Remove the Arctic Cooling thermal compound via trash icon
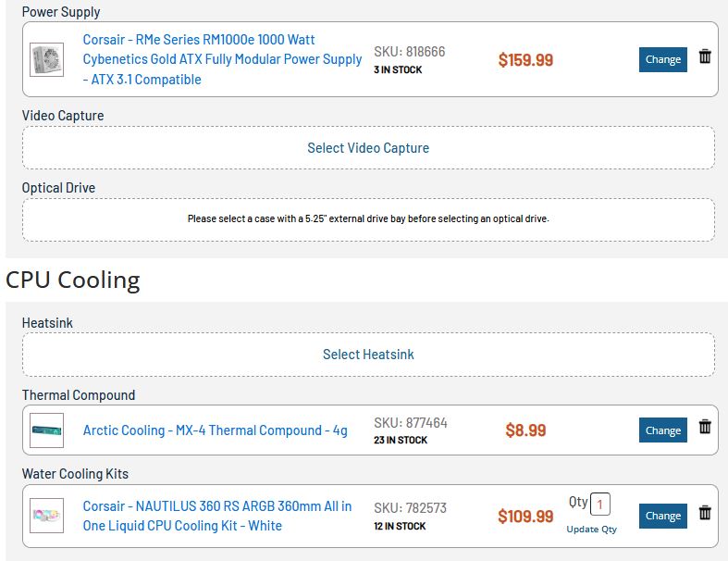The width and height of the screenshot is (728, 561). click(705, 426)
